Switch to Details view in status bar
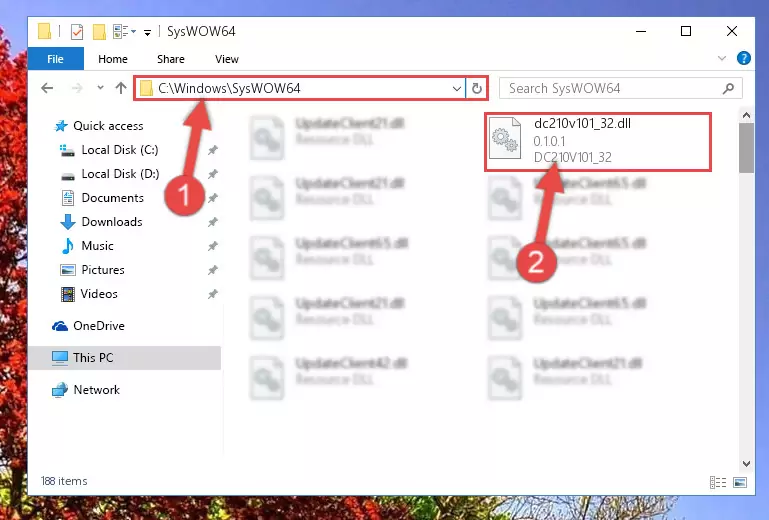Viewport: 769px width, 520px height. [x=718, y=483]
